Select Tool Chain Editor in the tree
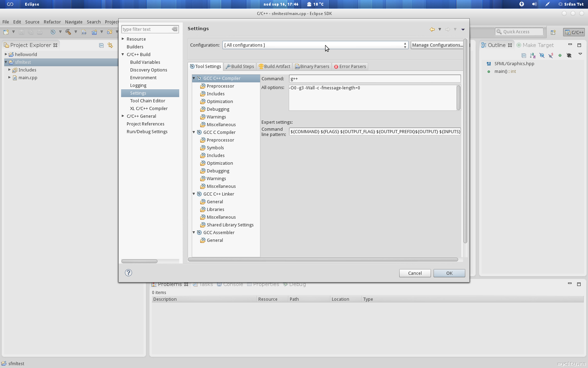The image size is (588, 368). (x=147, y=101)
